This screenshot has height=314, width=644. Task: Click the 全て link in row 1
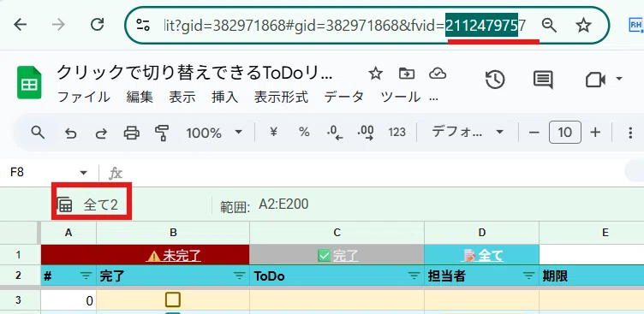(483, 256)
